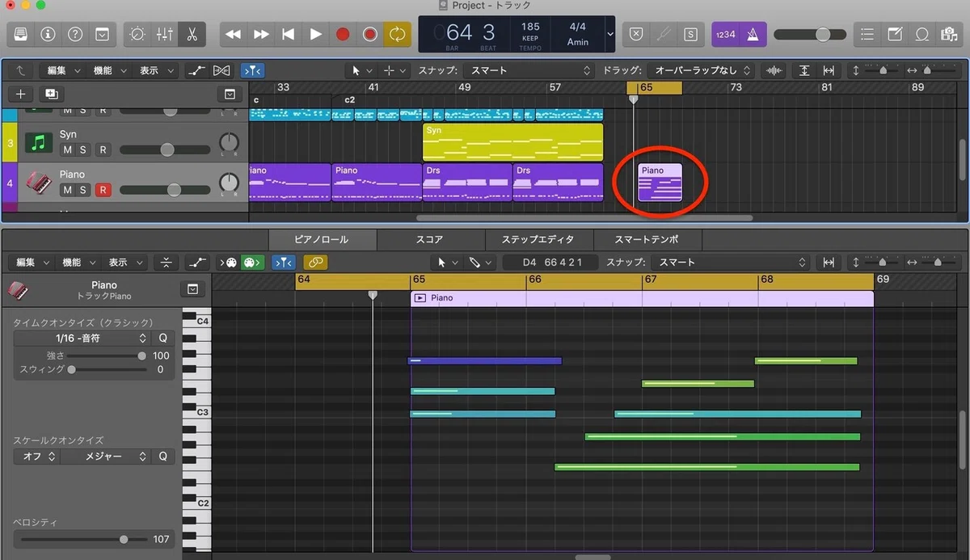Click Q button next to time quantize
Viewport: 970px width, 560px height.
tap(162, 338)
